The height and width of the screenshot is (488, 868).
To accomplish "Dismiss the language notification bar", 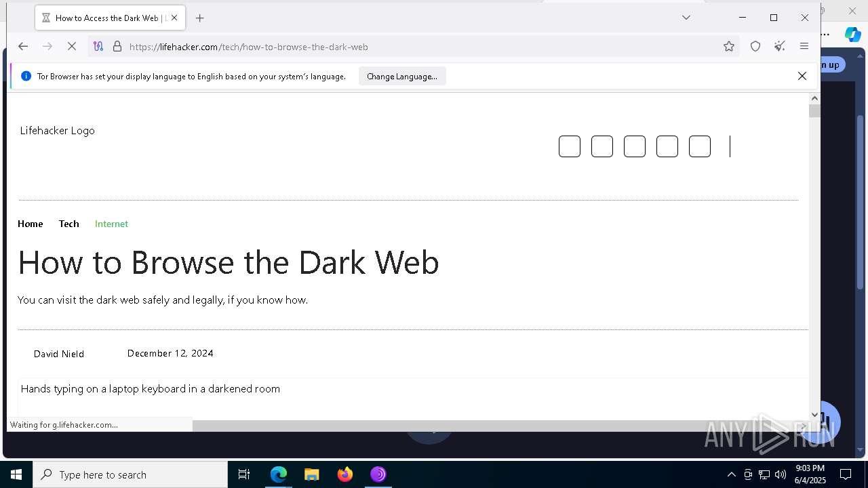I will point(802,76).
